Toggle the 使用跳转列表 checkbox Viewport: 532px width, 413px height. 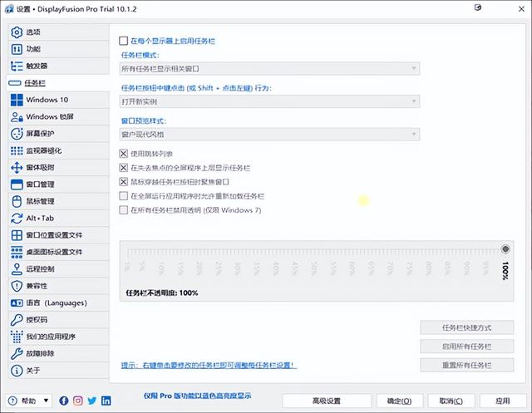pos(124,154)
